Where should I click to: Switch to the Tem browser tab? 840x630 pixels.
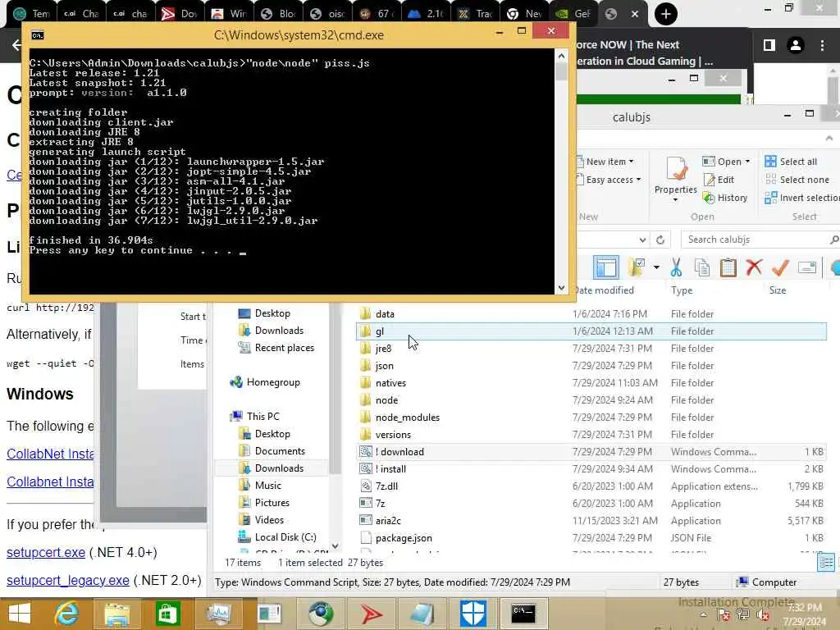coord(31,13)
